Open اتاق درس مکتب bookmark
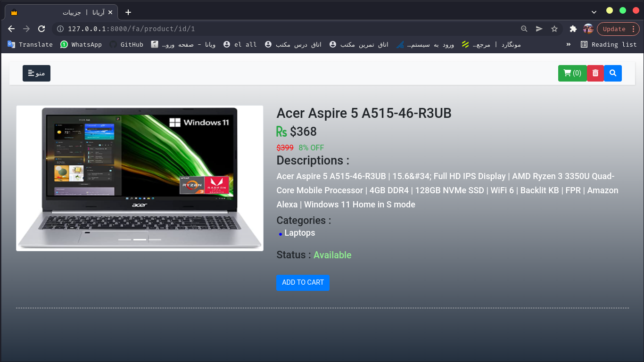The width and height of the screenshot is (644, 362). 293,44
